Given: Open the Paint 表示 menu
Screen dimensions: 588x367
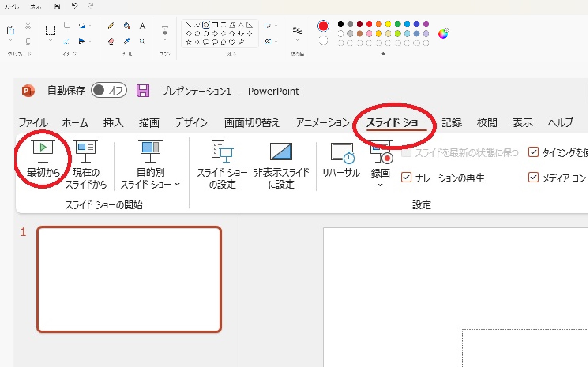Looking at the screenshot, I should [x=36, y=7].
